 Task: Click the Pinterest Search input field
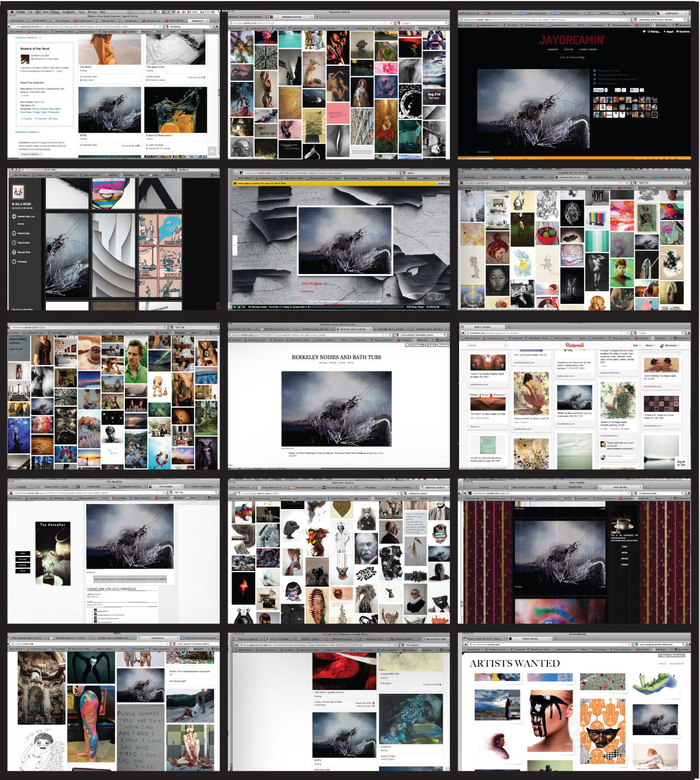click(485, 345)
